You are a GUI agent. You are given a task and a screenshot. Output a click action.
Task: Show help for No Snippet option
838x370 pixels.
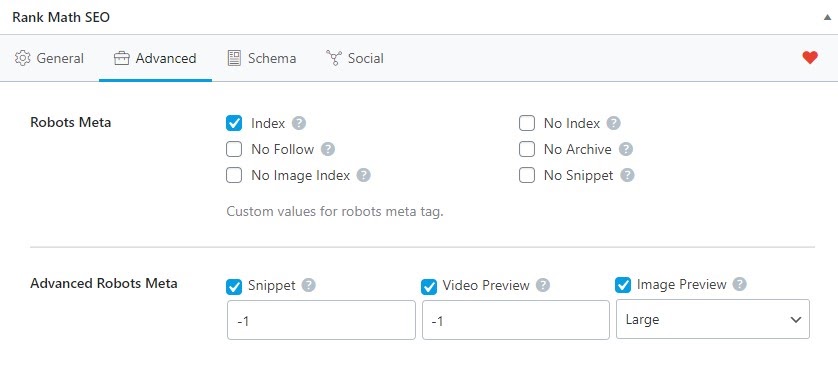[x=627, y=175]
